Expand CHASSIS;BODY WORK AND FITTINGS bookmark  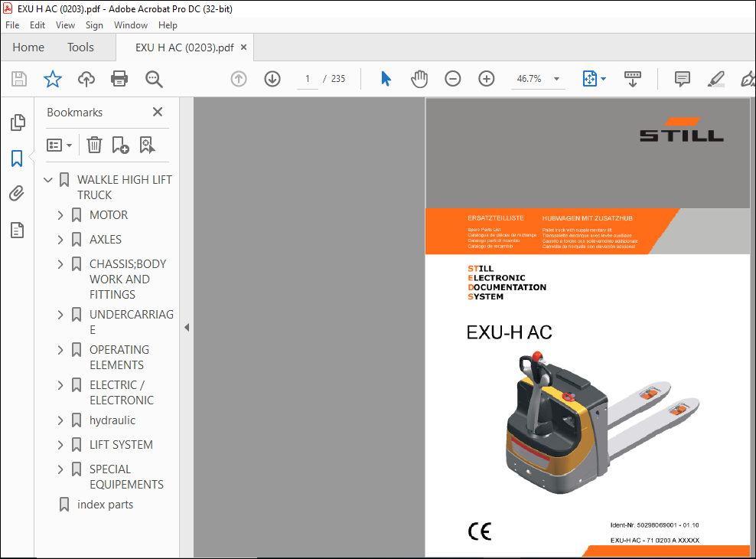tap(60, 264)
